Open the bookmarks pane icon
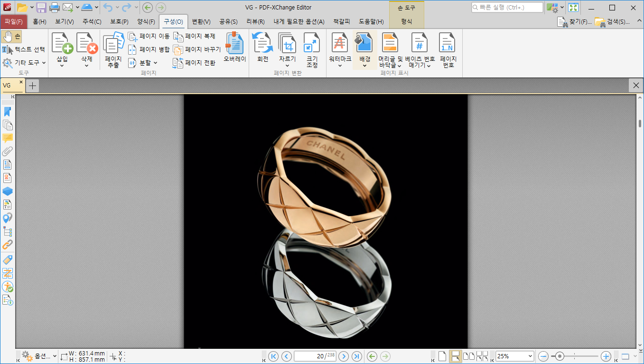The width and height of the screenshot is (644, 364). [8, 112]
